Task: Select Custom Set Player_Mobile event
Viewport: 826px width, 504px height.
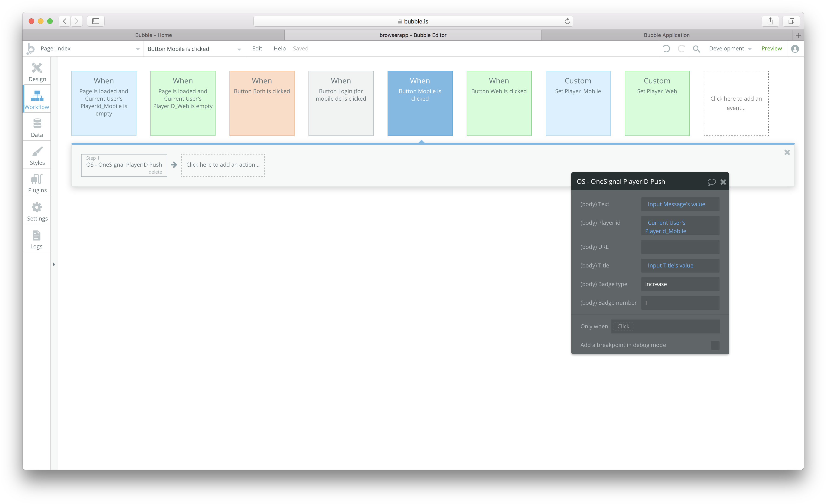Action: [x=578, y=103]
